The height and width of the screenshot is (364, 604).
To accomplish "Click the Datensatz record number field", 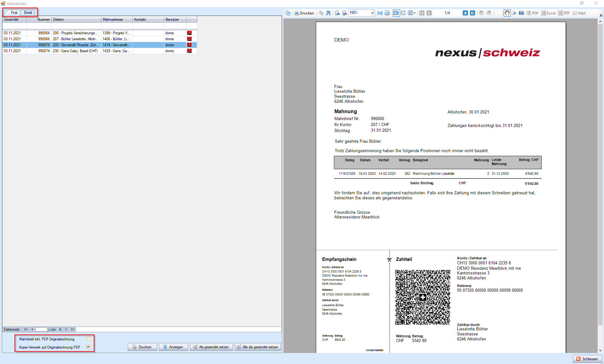I will 42,329.
